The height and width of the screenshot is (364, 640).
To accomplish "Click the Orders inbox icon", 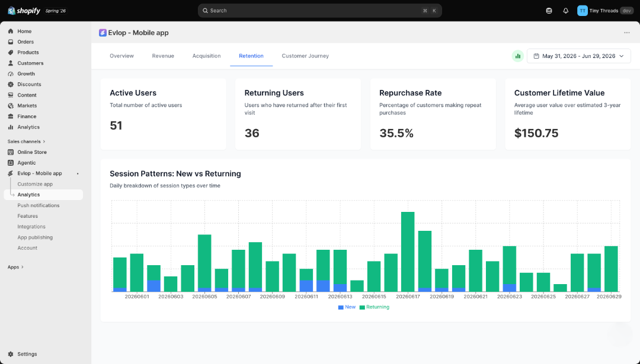I will 11,41.
